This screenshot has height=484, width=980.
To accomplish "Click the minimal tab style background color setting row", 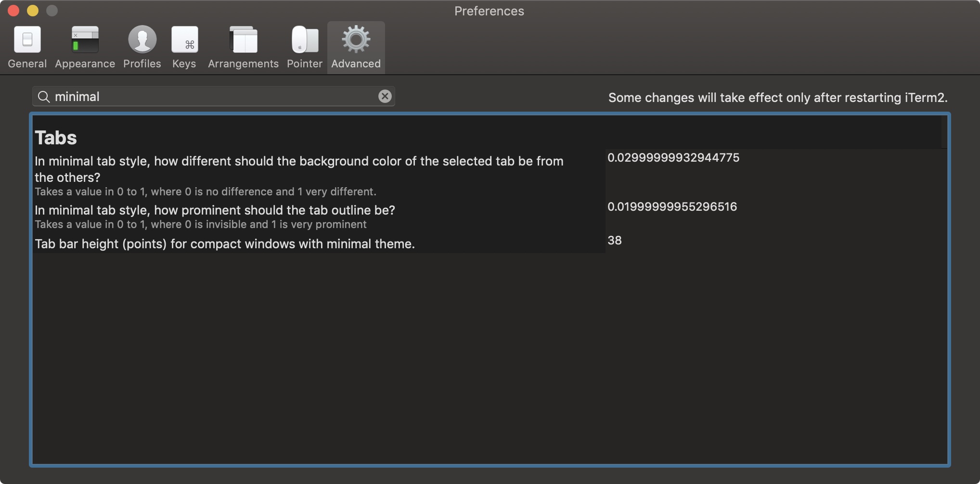I will click(x=298, y=169).
